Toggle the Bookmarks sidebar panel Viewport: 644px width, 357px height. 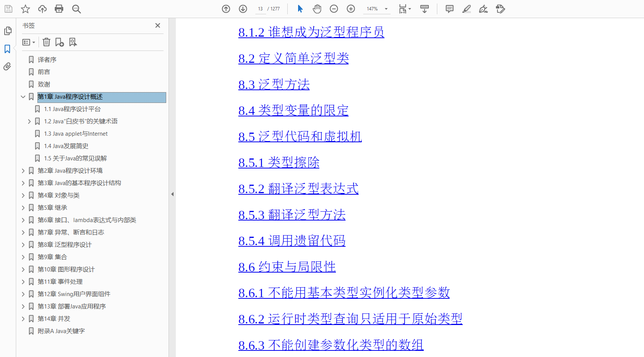(x=7, y=49)
